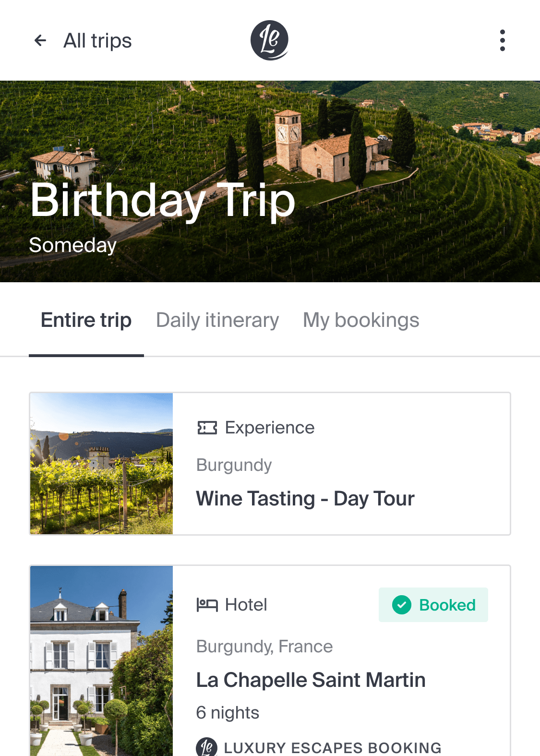
Task: Click the Experience ticket icon
Action: pos(207,428)
